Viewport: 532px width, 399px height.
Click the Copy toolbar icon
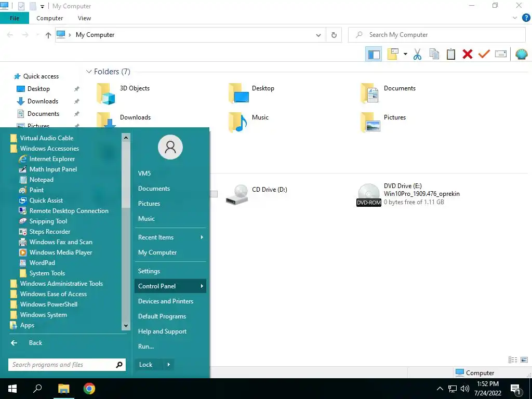[434, 54]
